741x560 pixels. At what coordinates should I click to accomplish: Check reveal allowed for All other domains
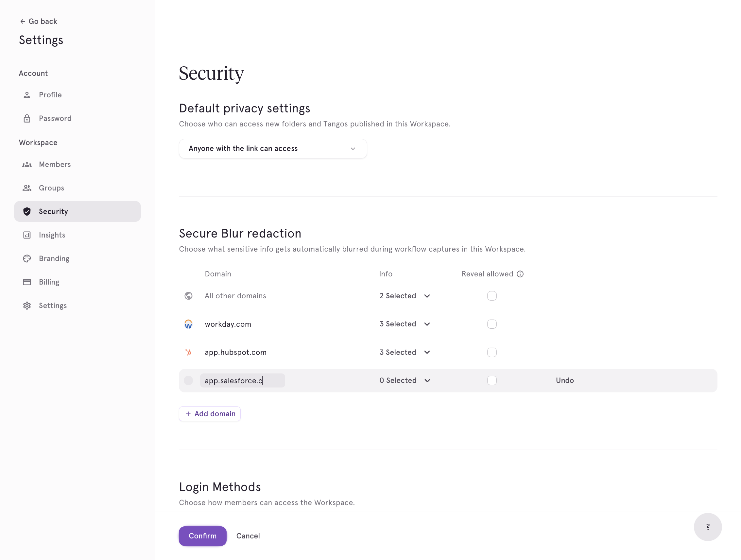(x=492, y=296)
